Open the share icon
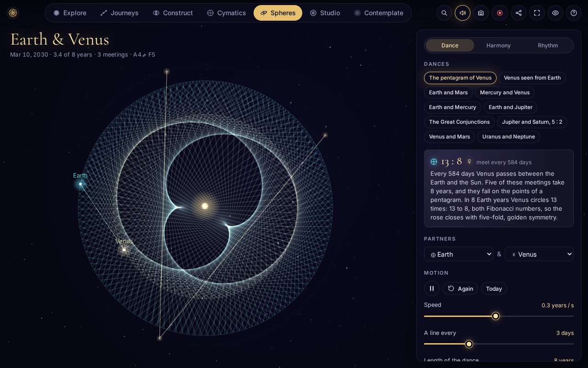Screen dimensions: 588x368 point(519,13)
